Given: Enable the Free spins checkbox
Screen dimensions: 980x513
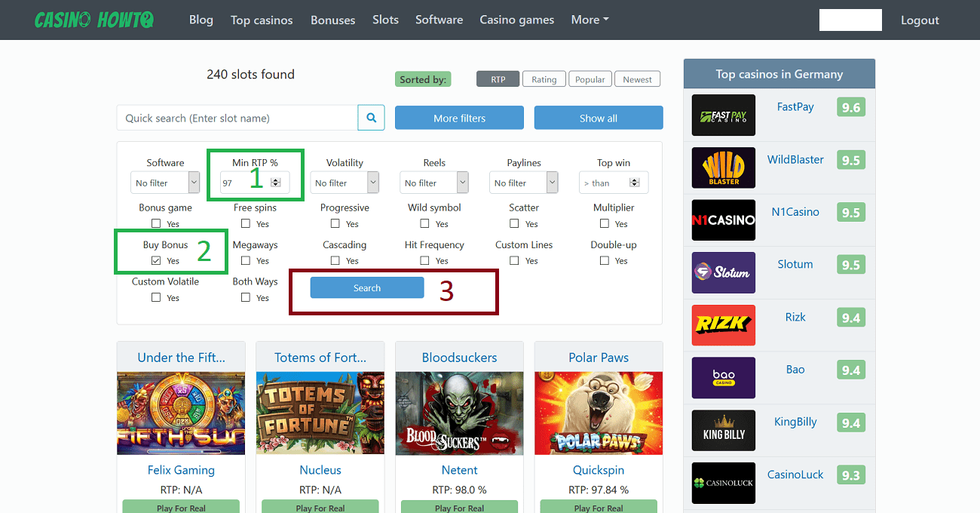Looking at the screenshot, I should (246, 223).
